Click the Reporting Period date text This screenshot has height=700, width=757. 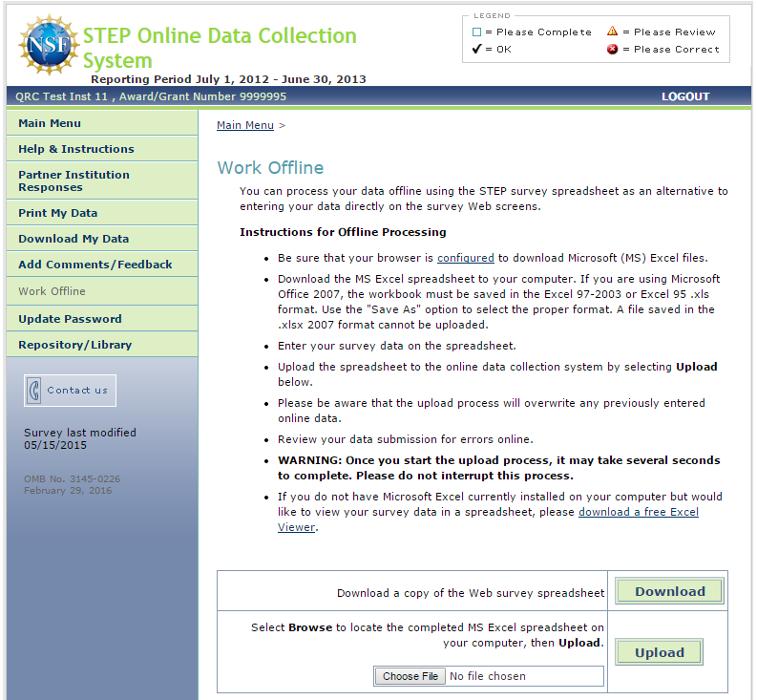tap(228, 79)
